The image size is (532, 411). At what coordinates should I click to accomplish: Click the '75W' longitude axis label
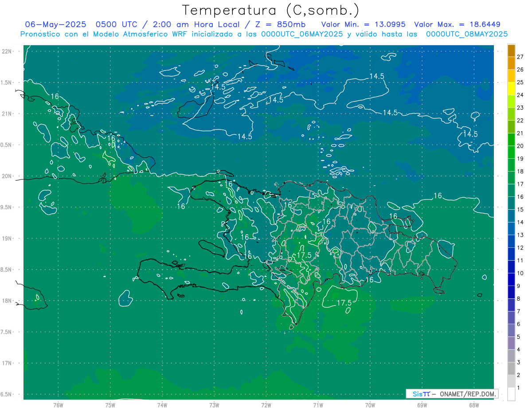tap(110, 405)
